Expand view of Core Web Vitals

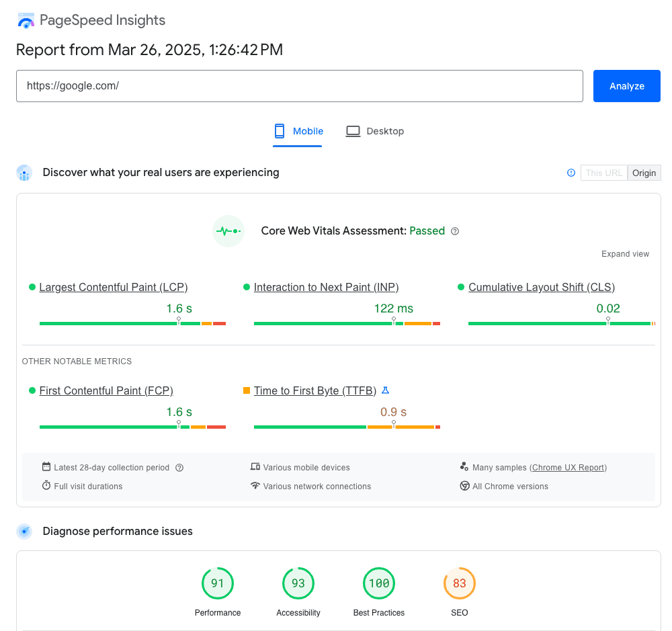point(625,254)
